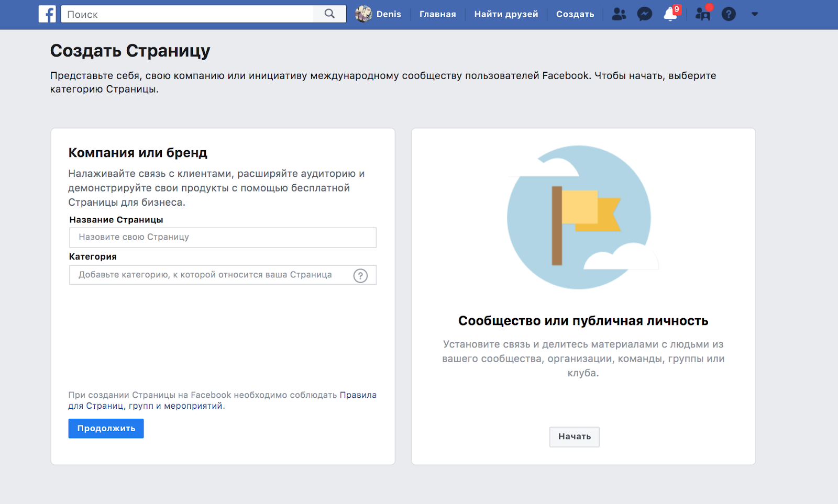The width and height of the screenshot is (838, 504).
Task: Focus the Поиск search field
Action: coord(187,14)
